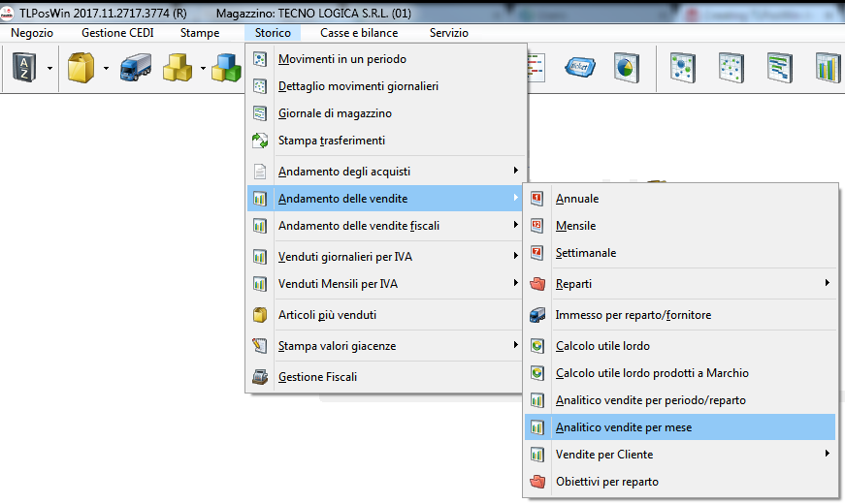The image size is (845, 504).
Task: Open dropdown arrow beside yellow package icon
Action: 105,69
